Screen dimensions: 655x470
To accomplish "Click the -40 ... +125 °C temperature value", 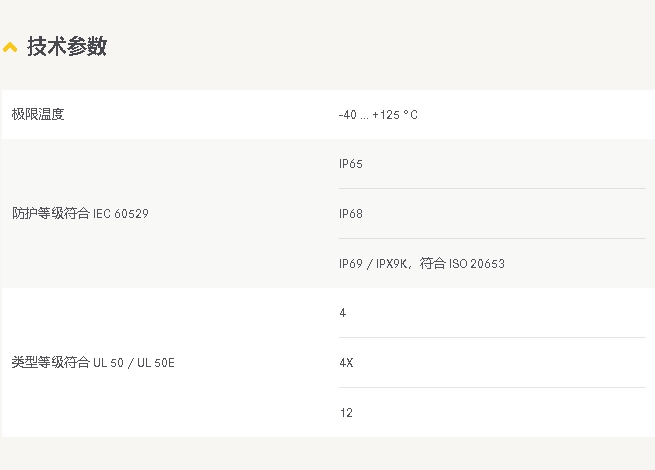I will pos(378,115).
